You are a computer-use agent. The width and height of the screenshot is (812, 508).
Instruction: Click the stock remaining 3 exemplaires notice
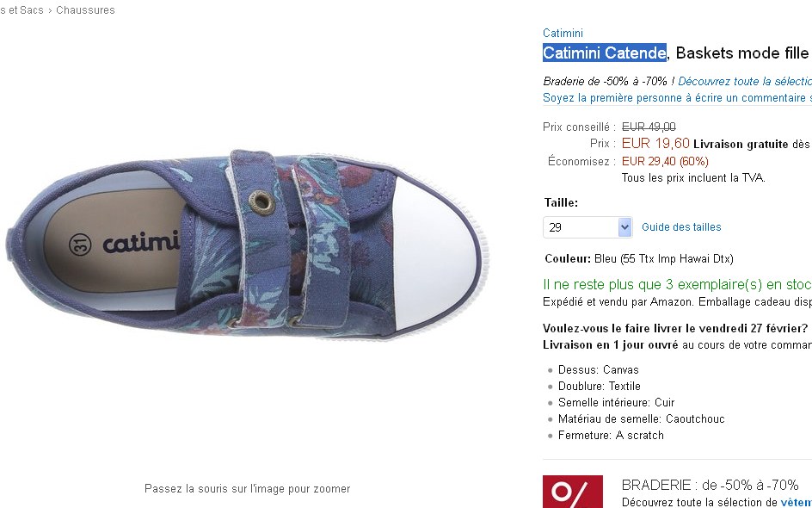pyautogui.click(x=677, y=285)
